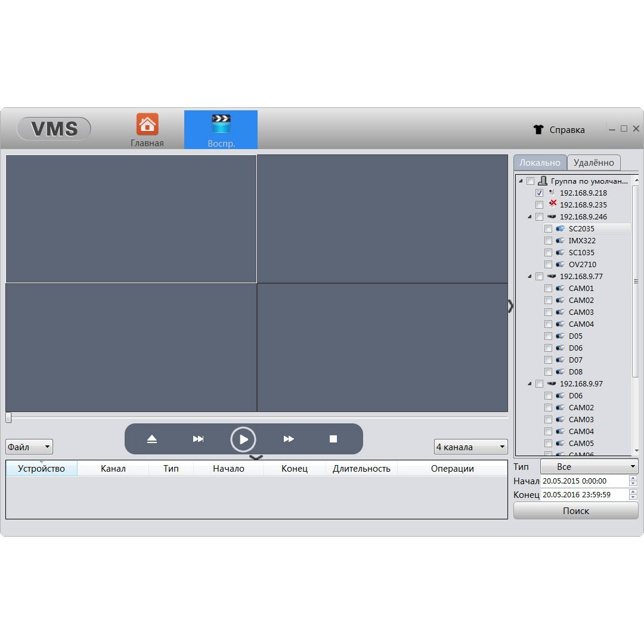The image size is (644, 644).
Task: Check the CAM01 channel checkbox
Action: [x=548, y=289]
